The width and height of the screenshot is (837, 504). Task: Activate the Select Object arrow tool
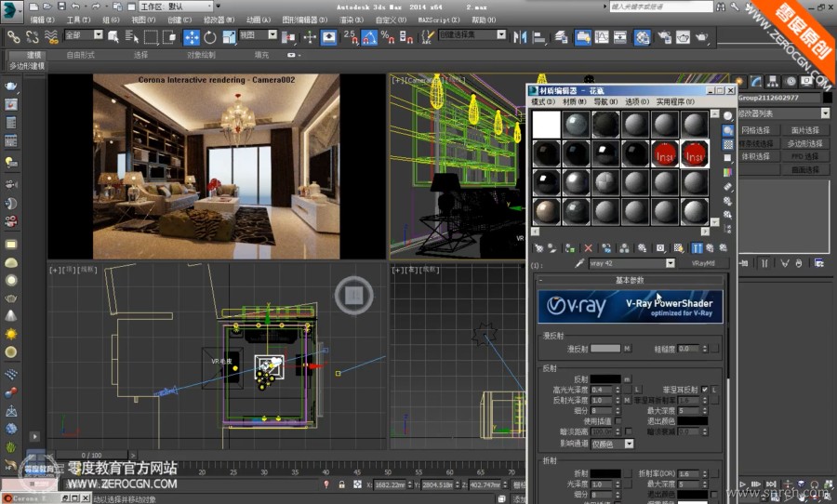click(113, 37)
